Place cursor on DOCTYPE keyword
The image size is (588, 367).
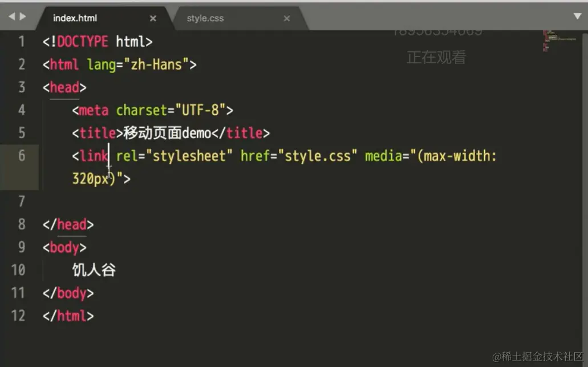(83, 41)
